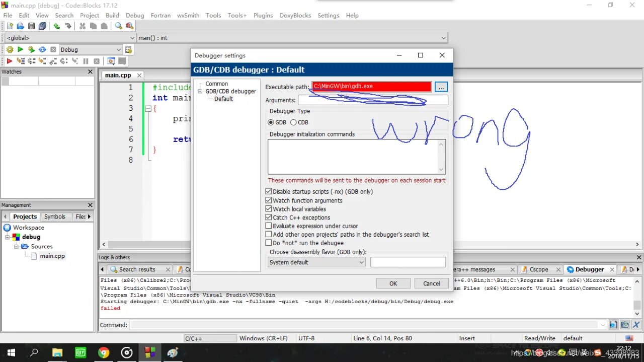Open the System default disassembly flavor dropdown

[x=316, y=262]
